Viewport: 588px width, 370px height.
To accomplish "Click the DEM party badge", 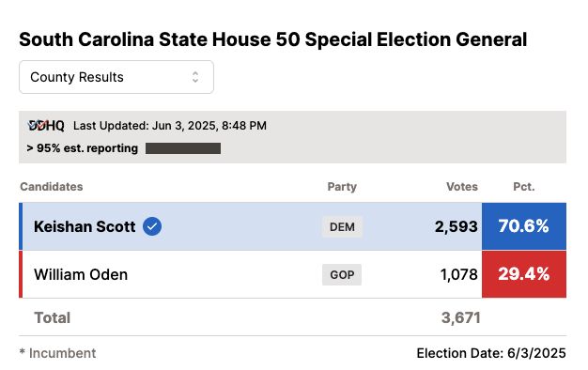I will tap(342, 227).
